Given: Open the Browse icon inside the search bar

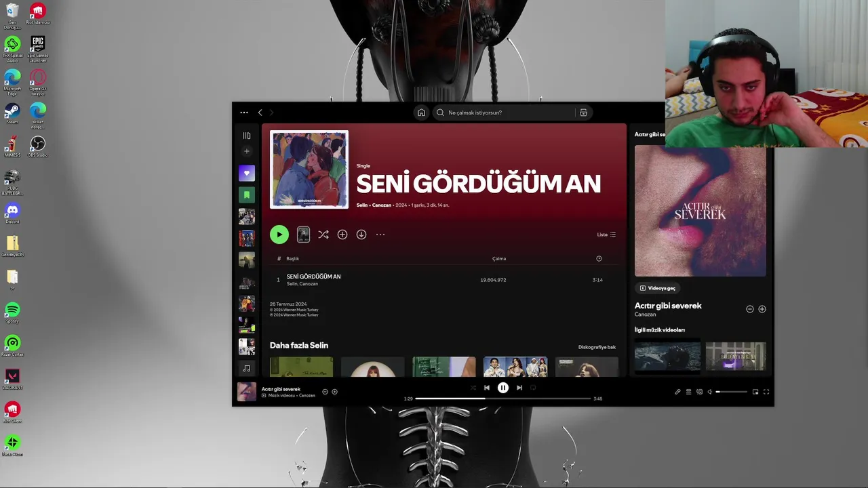Looking at the screenshot, I should [x=583, y=113].
